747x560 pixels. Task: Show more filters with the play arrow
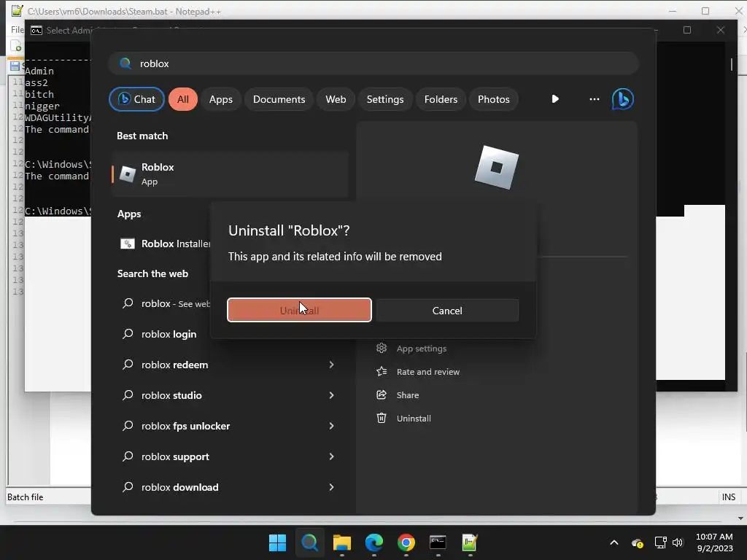[555, 99]
